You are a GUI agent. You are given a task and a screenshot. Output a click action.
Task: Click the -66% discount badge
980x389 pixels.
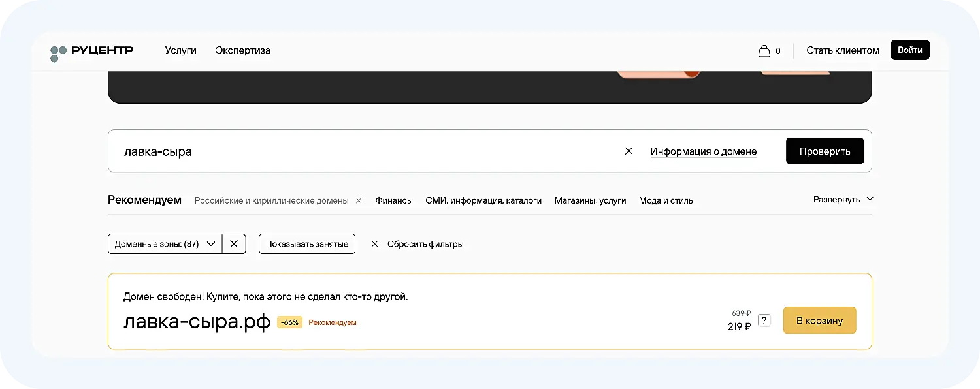(x=289, y=322)
